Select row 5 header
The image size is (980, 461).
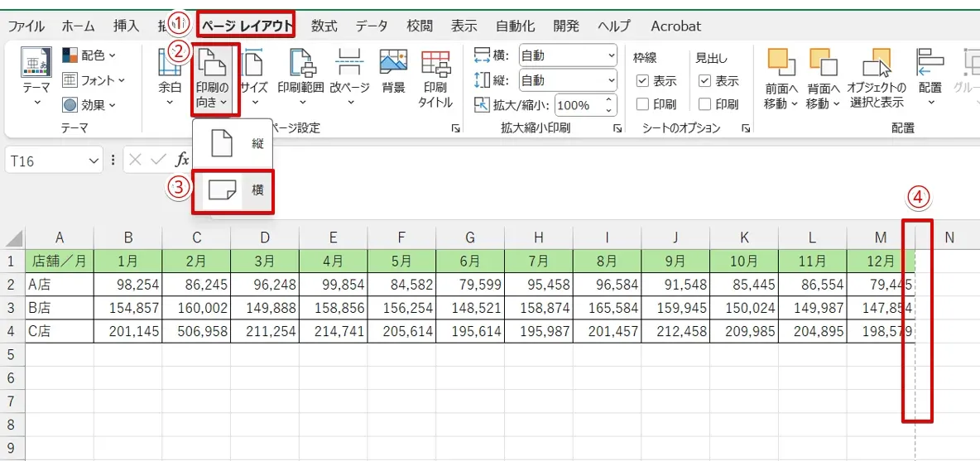pos(12,354)
